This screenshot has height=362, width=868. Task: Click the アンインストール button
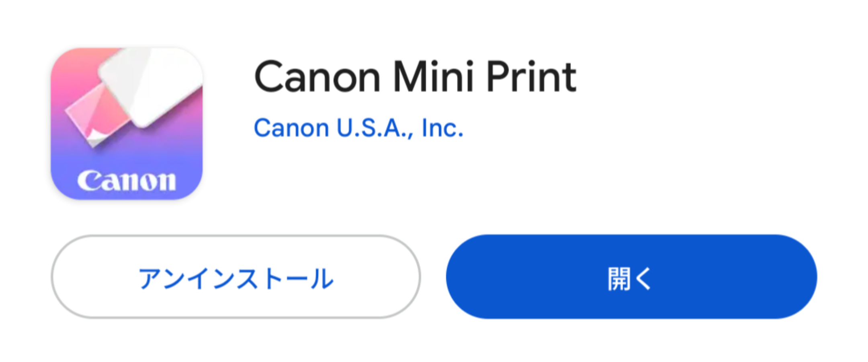pyautogui.click(x=236, y=277)
